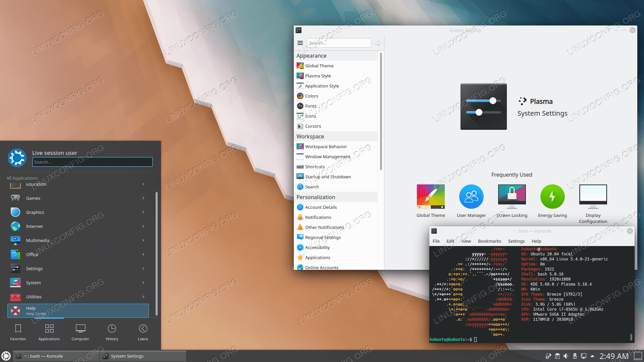Image resolution: width=644 pixels, height=362 pixels.
Task: Expand the Multimedia category
Action: click(78, 240)
